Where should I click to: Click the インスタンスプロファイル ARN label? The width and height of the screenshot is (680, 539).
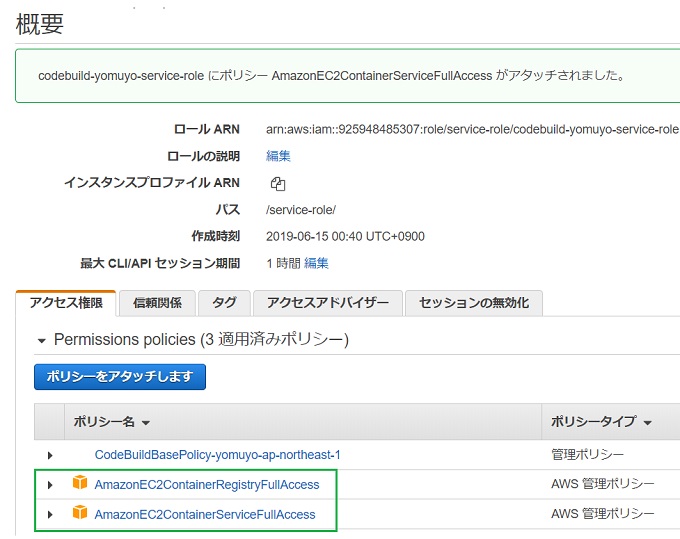coord(152,183)
